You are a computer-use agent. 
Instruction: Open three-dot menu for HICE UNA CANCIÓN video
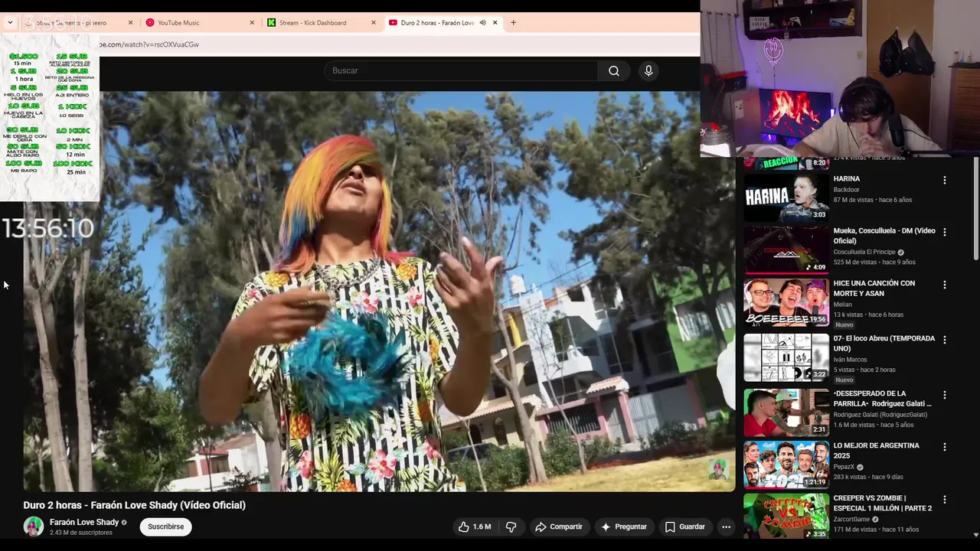pyautogui.click(x=944, y=285)
